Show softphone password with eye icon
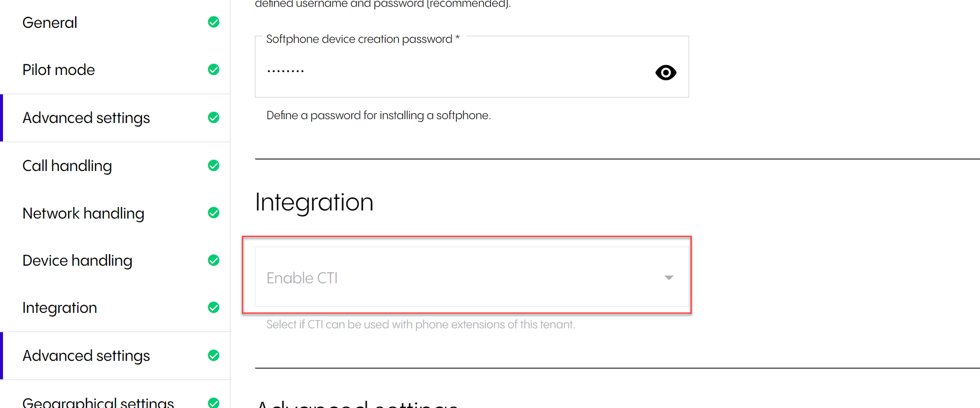The image size is (980, 408). [665, 72]
